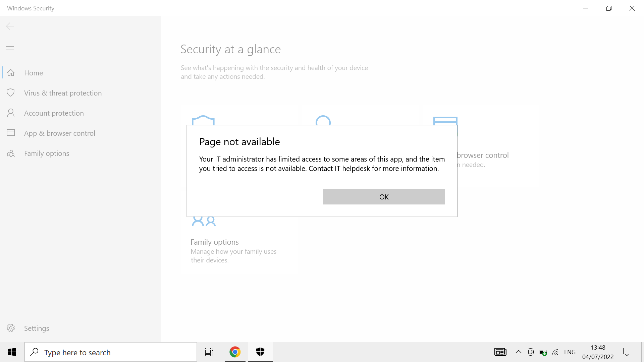The width and height of the screenshot is (644, 362).
Task: Click the Family options people icon in sidebar
Action: point(11,154)
